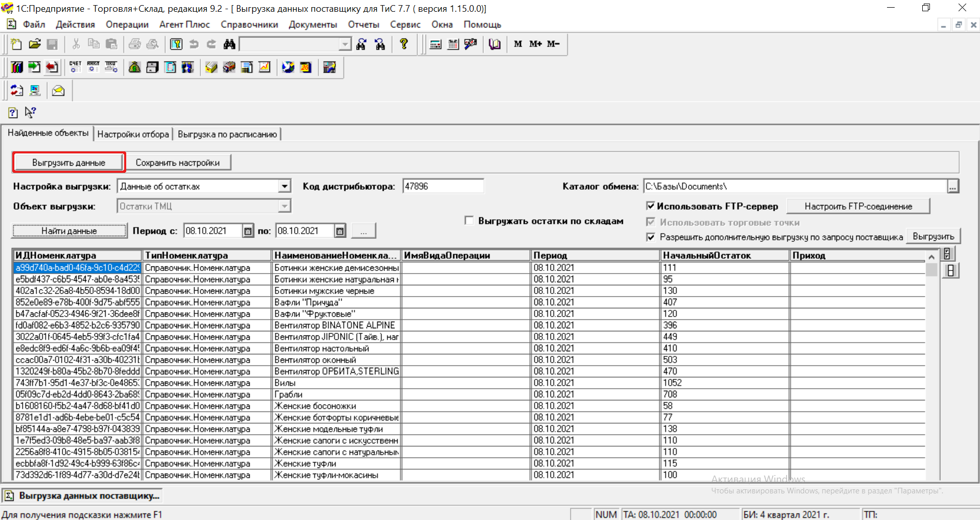Switch to the 'Настройки отбора' tab

pos(133,134)
